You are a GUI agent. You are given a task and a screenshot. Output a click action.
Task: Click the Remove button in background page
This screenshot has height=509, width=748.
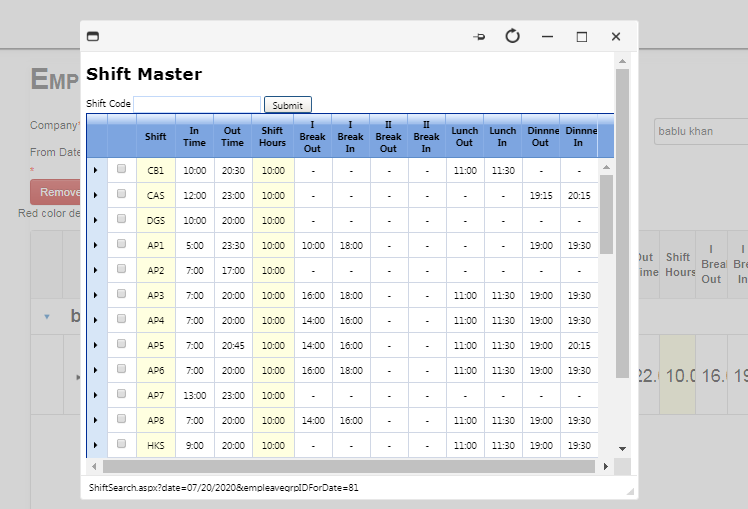point(56,192)
